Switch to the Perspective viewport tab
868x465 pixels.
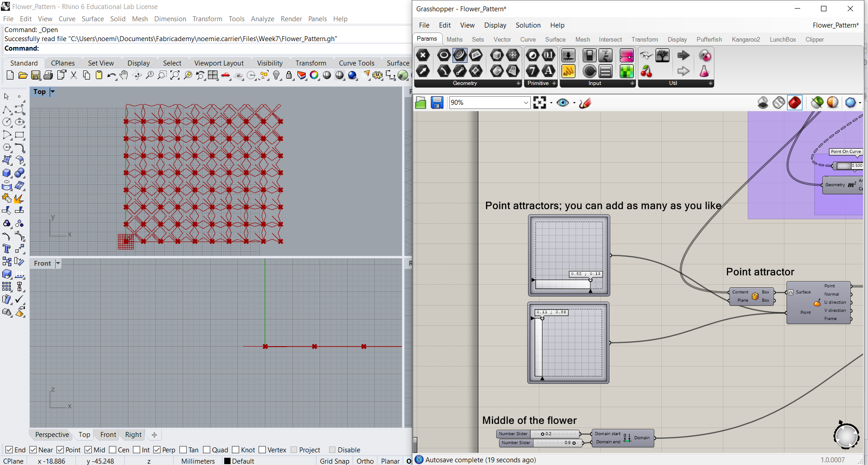tap(52, 435)
